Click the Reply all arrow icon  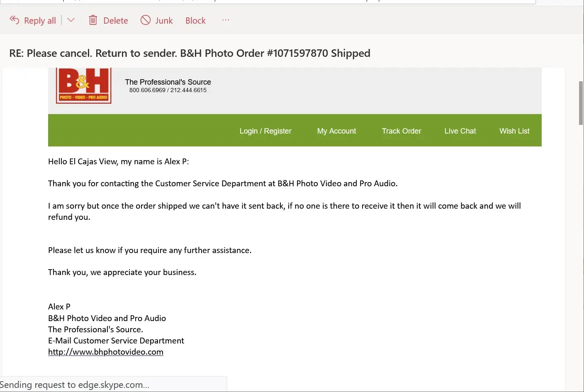coord(15,20)
